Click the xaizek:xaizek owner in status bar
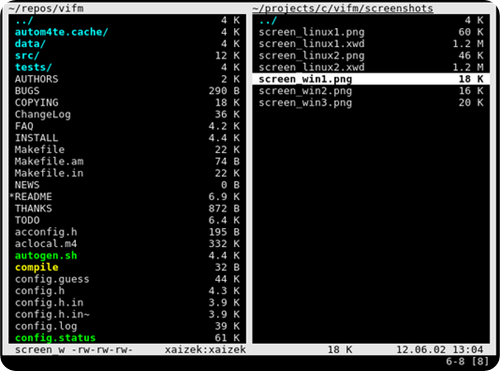Image resolution: width=500 pixels, height=371 pixels. click(205, 350)
